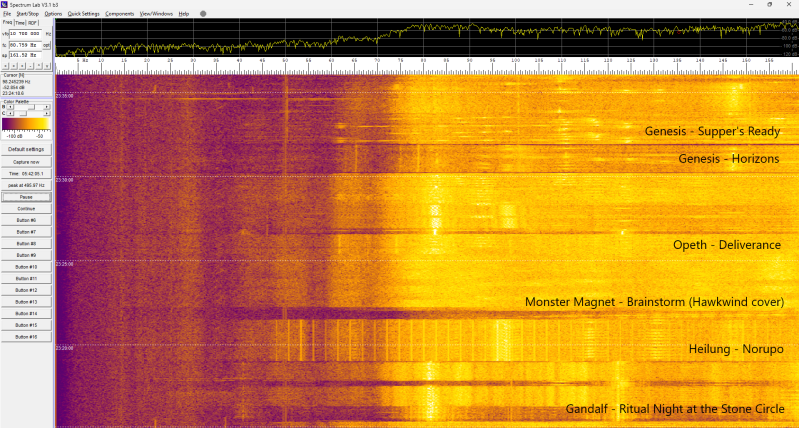Screen dimensions: 799x428
Task: Click the color palette gradient bar
Action: (25, 124)
